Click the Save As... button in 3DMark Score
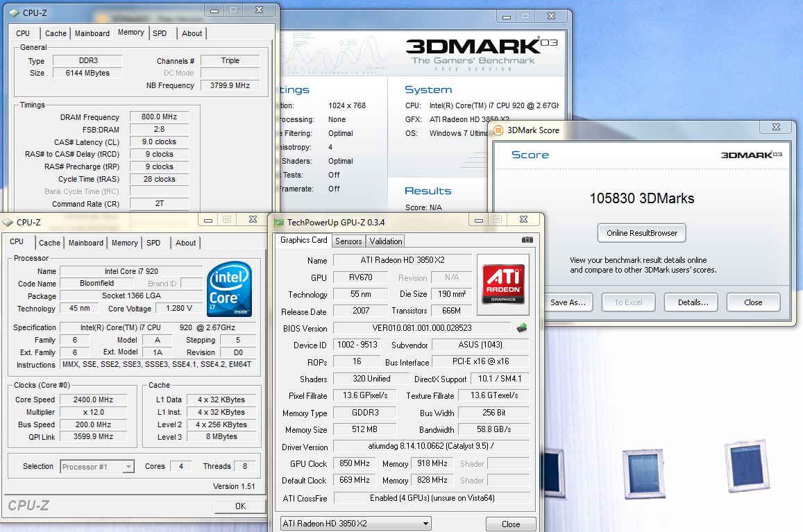Screen dimensions: 803x532 [568, 302]
